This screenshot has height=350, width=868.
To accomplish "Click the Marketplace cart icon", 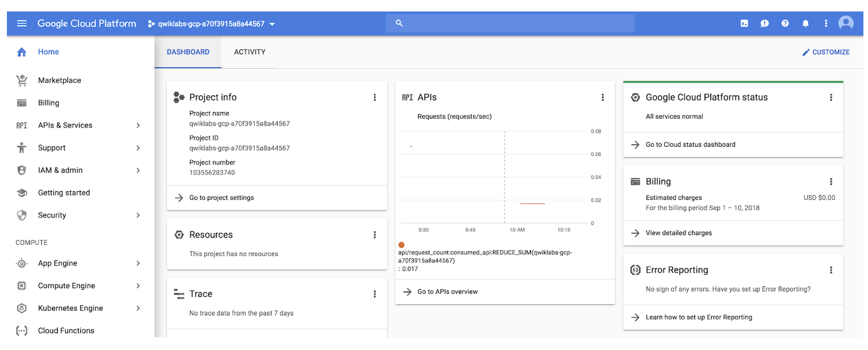I will (x=22, y=80).
